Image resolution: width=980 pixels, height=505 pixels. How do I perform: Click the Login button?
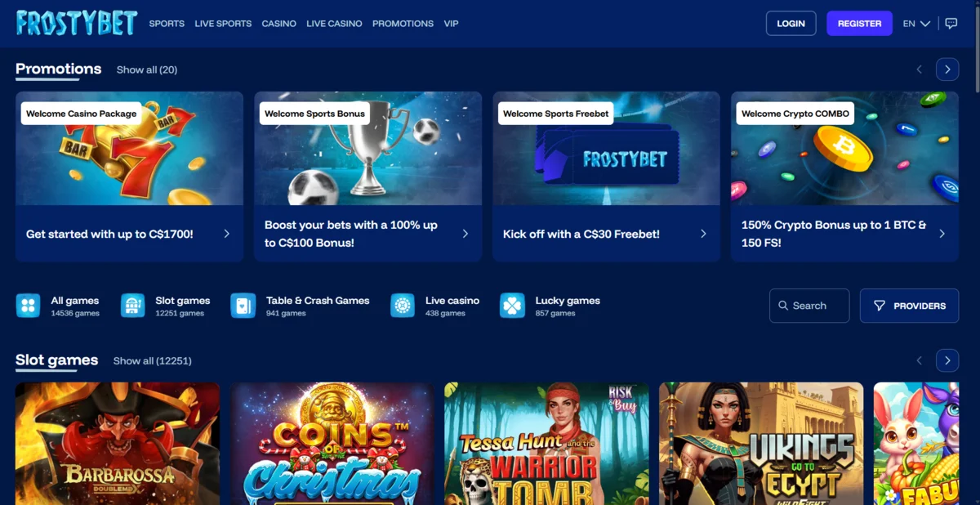pyautogui.click(x=791, y=24)
